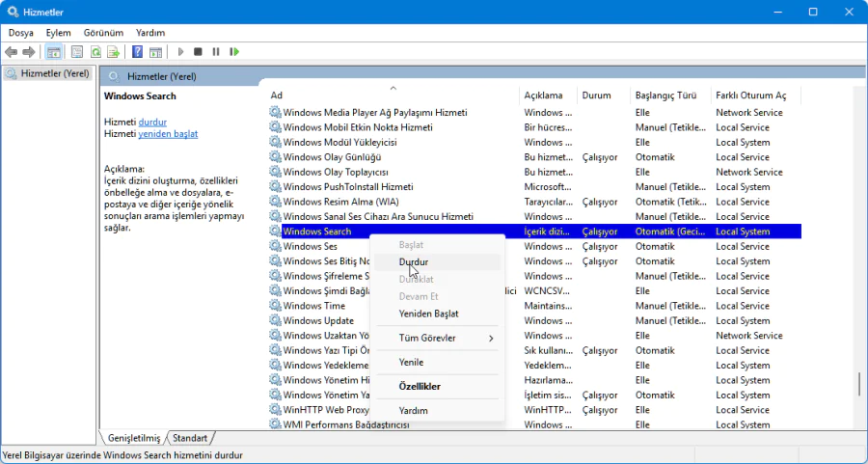Switch to the Genişletilmiş tab

coord(134,438)
